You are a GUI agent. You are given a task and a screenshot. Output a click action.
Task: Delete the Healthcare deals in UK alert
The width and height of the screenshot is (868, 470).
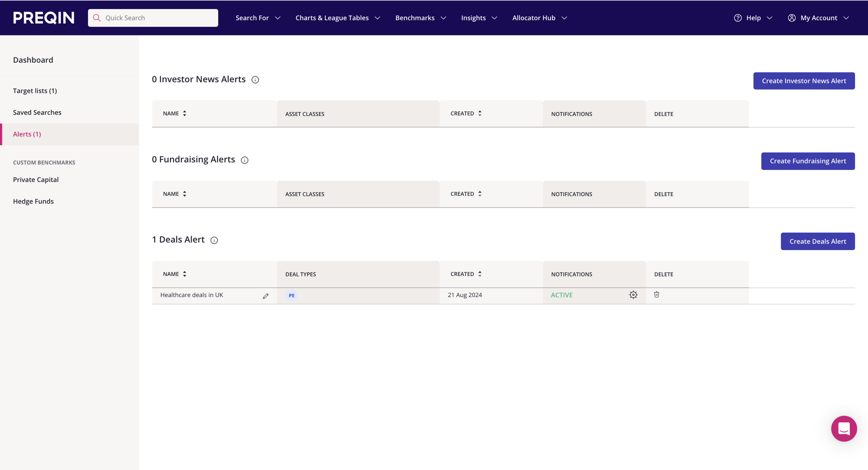(x=656, y=294)
